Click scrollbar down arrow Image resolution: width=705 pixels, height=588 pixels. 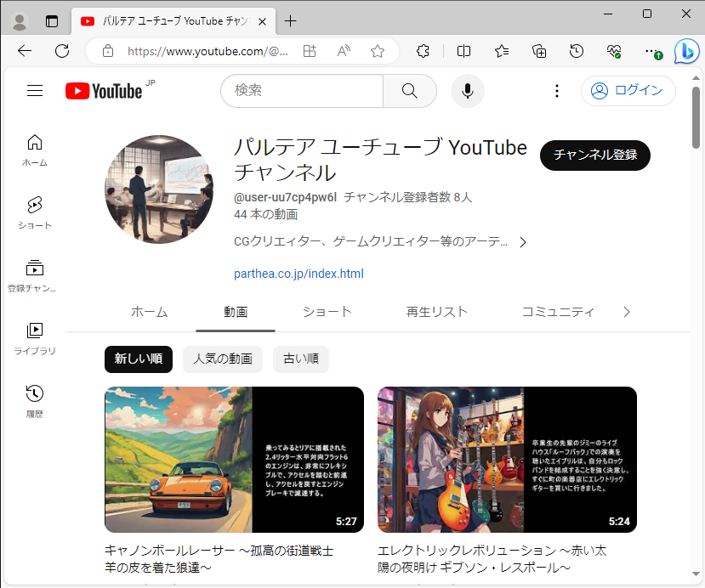pos(696,574)
